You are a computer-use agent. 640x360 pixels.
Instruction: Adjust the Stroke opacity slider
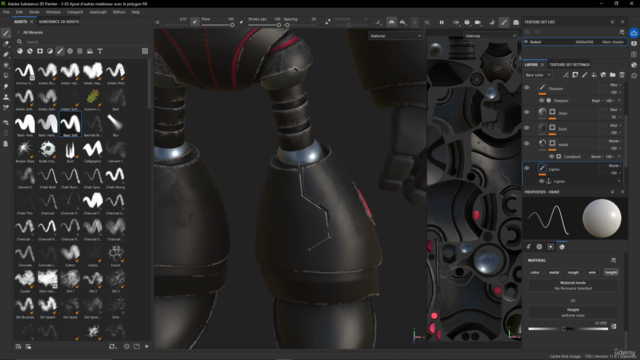click(x=264, y=25)
